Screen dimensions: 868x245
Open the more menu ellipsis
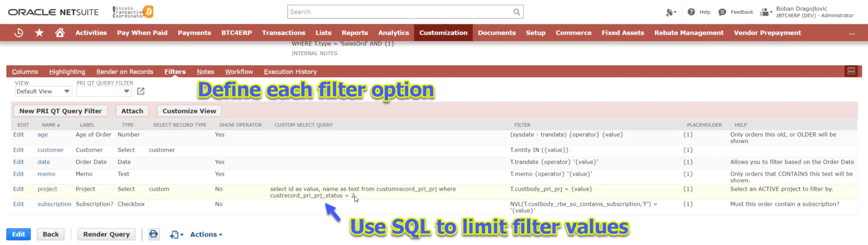point(852,33)
